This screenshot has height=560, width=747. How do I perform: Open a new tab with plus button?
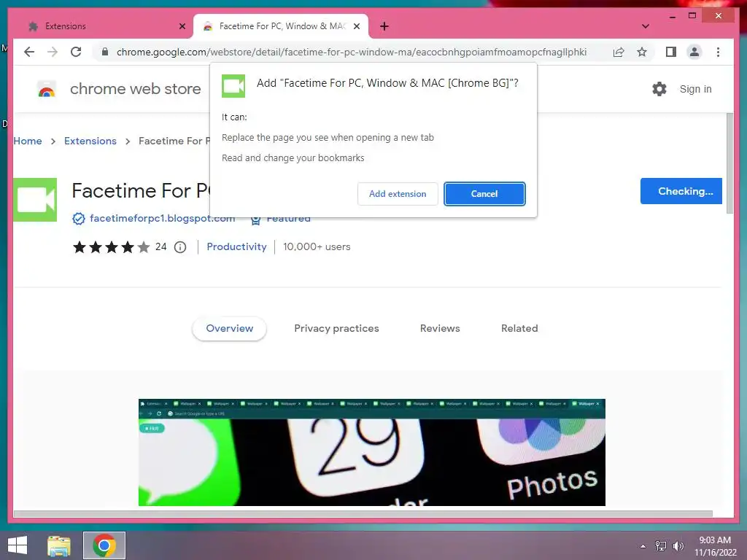coord(384,26)
